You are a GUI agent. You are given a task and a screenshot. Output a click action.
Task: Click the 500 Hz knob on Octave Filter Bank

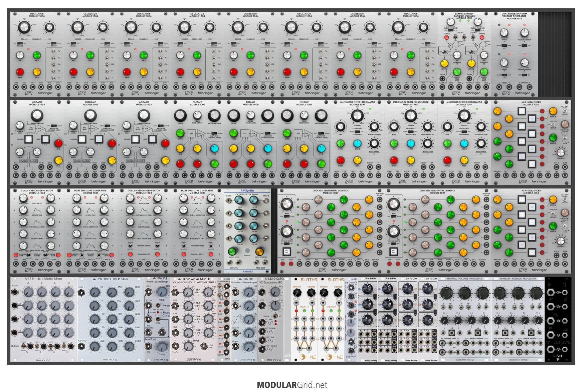[x=239, y=239]
